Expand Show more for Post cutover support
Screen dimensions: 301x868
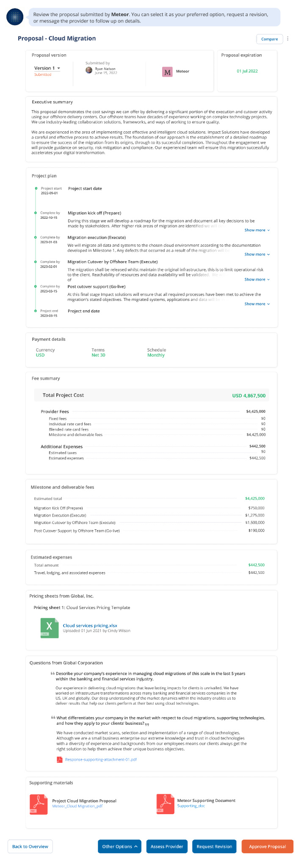click(257, 304)
